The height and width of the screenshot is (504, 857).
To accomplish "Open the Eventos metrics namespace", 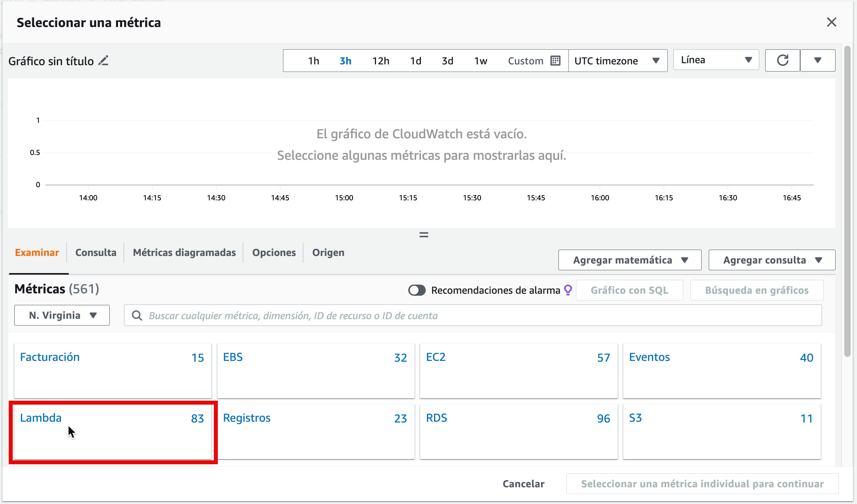I will coord(722,371).
